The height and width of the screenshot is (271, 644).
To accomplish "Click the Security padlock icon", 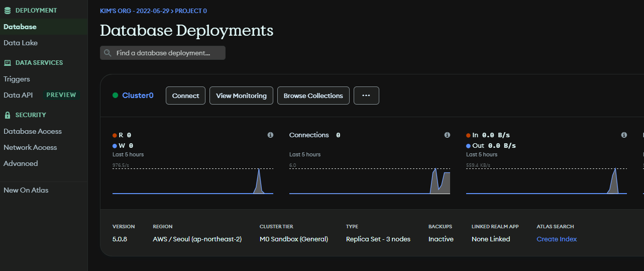I will tap(8, 115).
